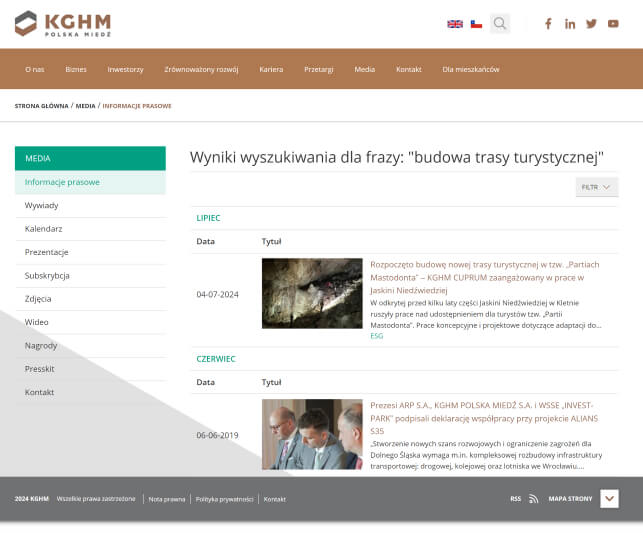The height and width of the screenshot is (533, 643).
Task: Open the search magnifier icon
Action: coord(500,24)
